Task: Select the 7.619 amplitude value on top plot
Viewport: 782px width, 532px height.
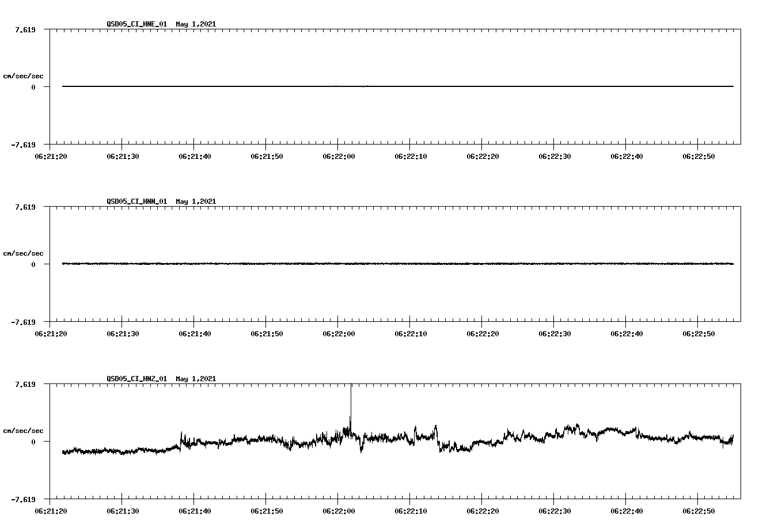Action: pos(25,29)
